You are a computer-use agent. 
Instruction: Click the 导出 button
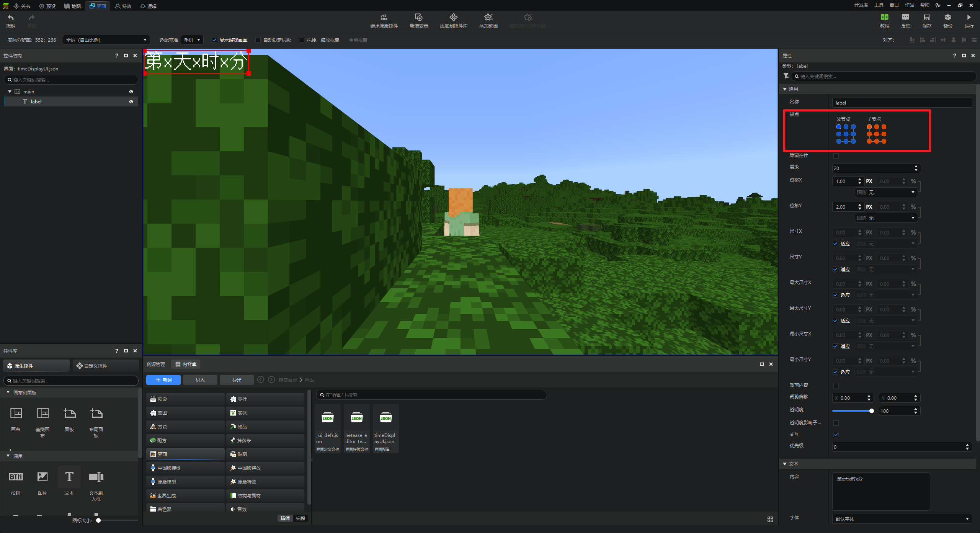[x=237, y=380]
